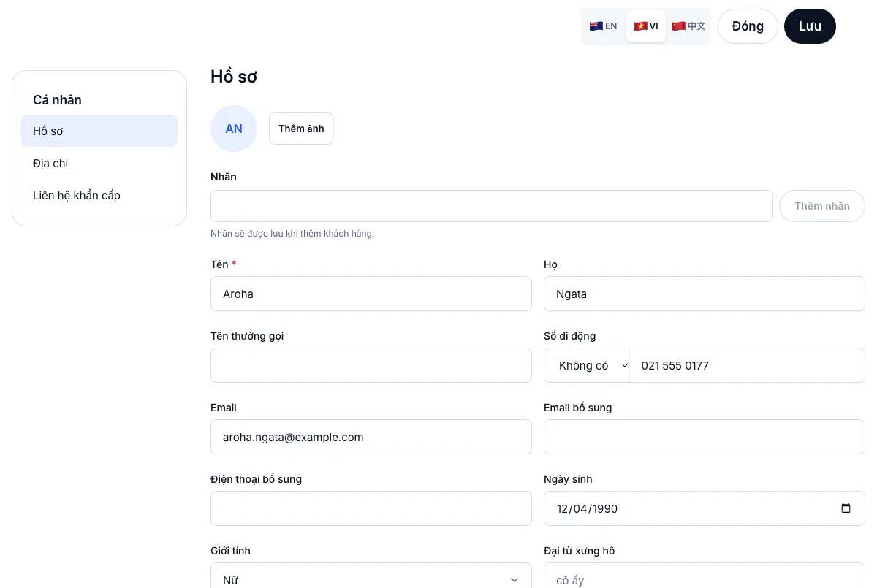The image size is (877, 588).
Task: Click the AN avatar circle
Action: click(x=234, y=129)
